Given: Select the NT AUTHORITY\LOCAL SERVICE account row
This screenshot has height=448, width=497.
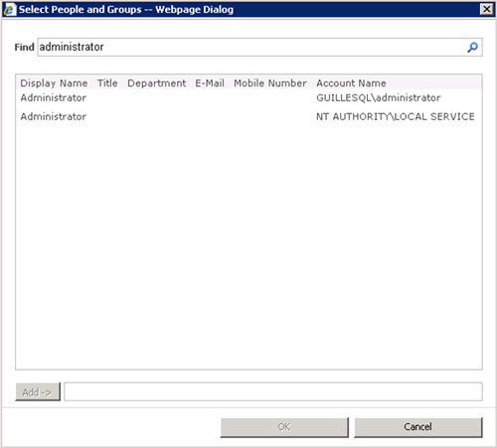Looking at the screenshot, I should (248, 116).
